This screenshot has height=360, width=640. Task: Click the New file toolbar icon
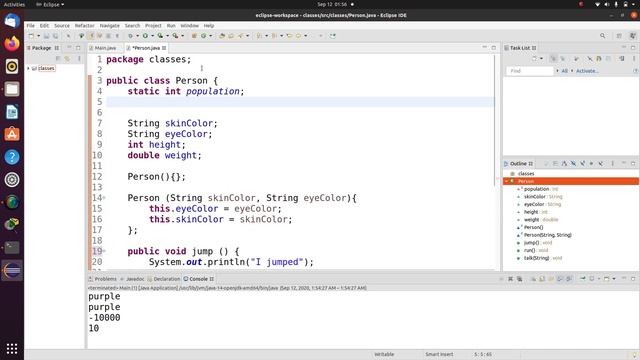31,36
